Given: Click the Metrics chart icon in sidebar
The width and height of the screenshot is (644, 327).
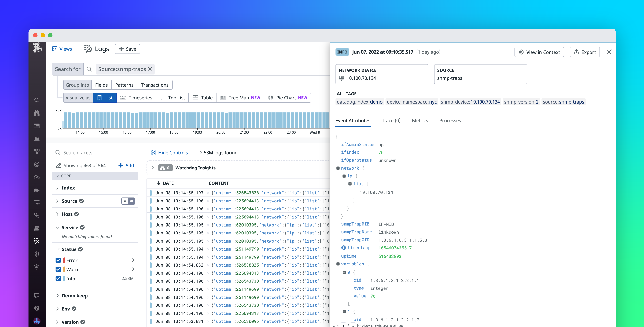Looking at the screenshot, I should 37,139.
